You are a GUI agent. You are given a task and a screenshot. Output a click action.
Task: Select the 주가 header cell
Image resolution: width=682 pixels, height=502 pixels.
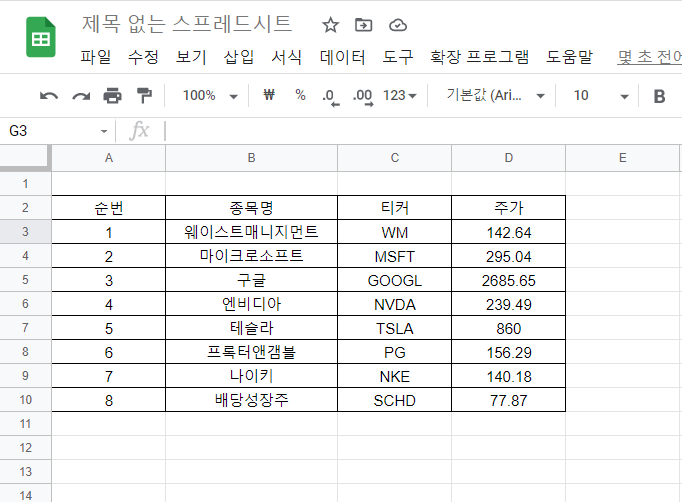click(x=508, y=207)
